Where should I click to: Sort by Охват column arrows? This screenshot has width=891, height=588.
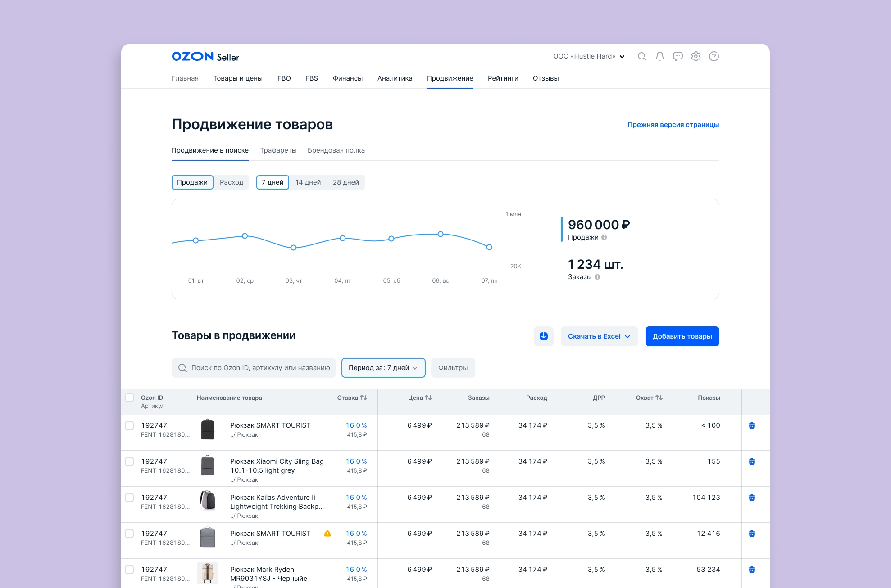coord(659,398)
